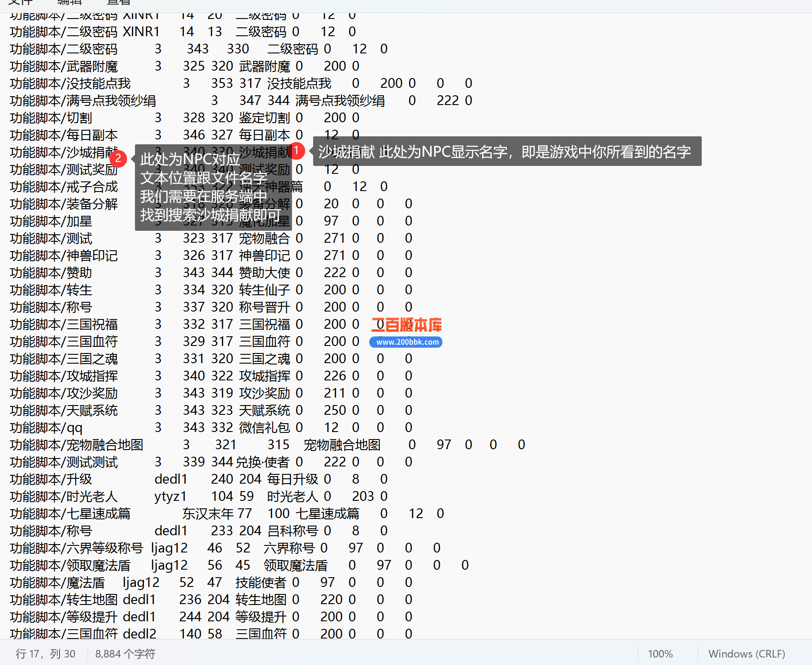Click the path text '功能脚本/天赋系统'
Screen dimensions: 812x665
[x=64, y=410]
